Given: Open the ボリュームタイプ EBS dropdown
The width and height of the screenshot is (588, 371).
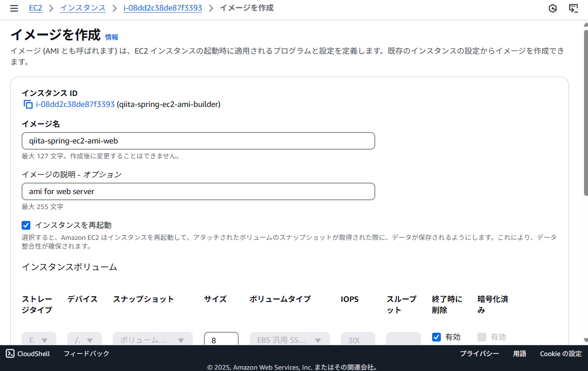Looking at the screenshot, I should [289, 339].
